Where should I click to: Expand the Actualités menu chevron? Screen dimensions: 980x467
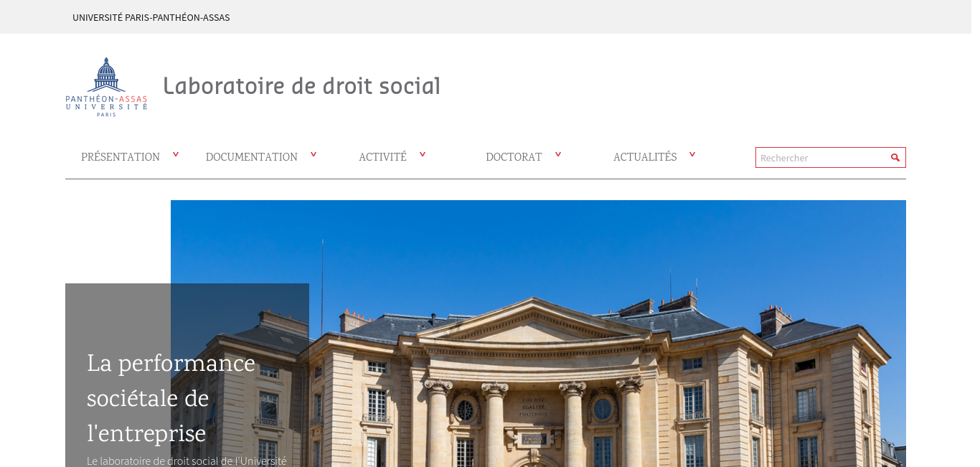point(692,154)
